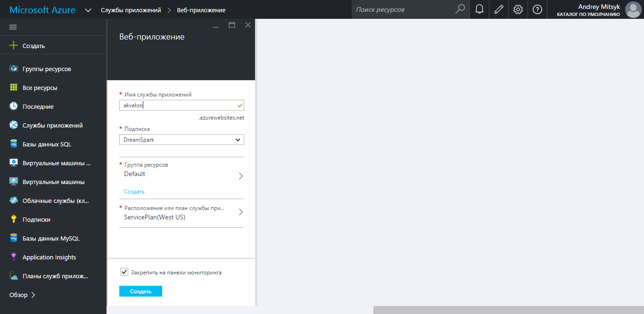The width and height of the screenshot is (644, 314).
Task: Click Службы приложений breadcrumb
Action: [131, 10]
